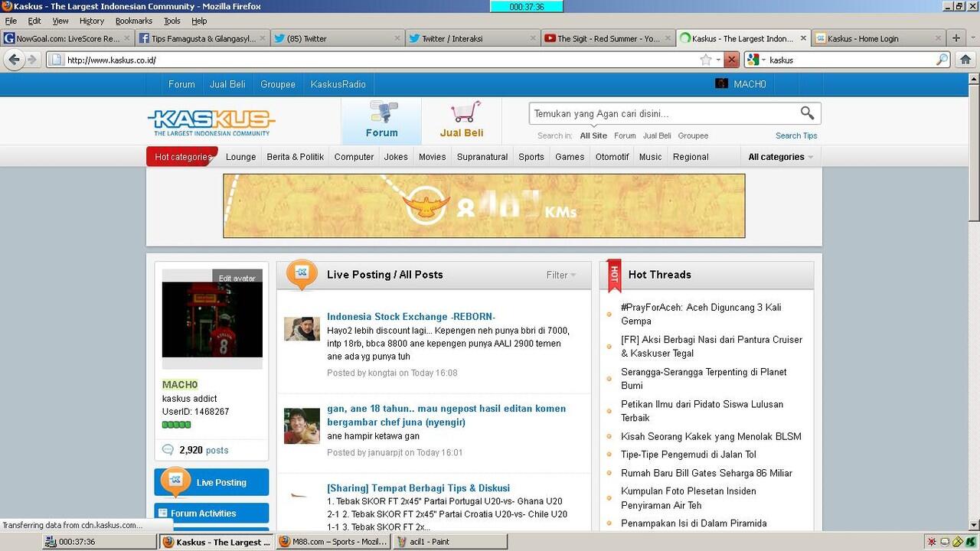Image resolution: width=980 pixels, height=551 pixels.
Task: Open Firefox home page icon
Action: pos(965,60)
